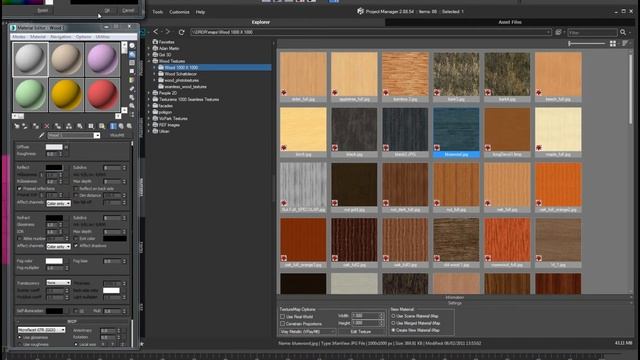Click the Assign Material to Selection icon

point(36,126)
